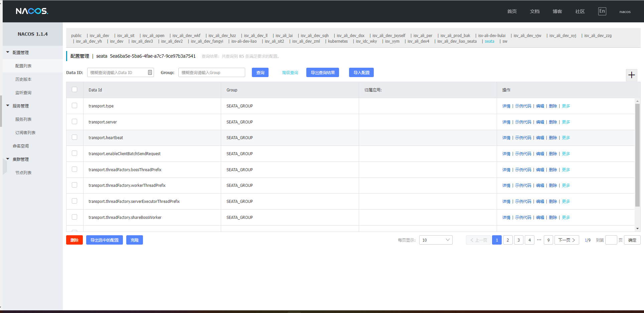
Task: Check the shareBossWorker row checkbox
Action: pyautogui.click(x=74, y=217)
